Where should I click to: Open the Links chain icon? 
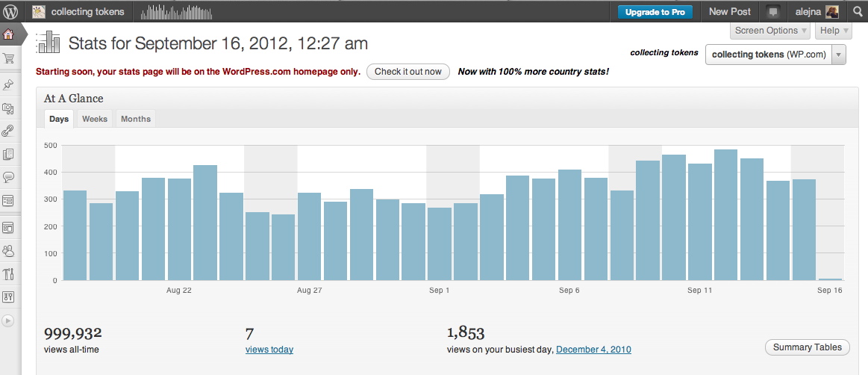click(9, 131)
